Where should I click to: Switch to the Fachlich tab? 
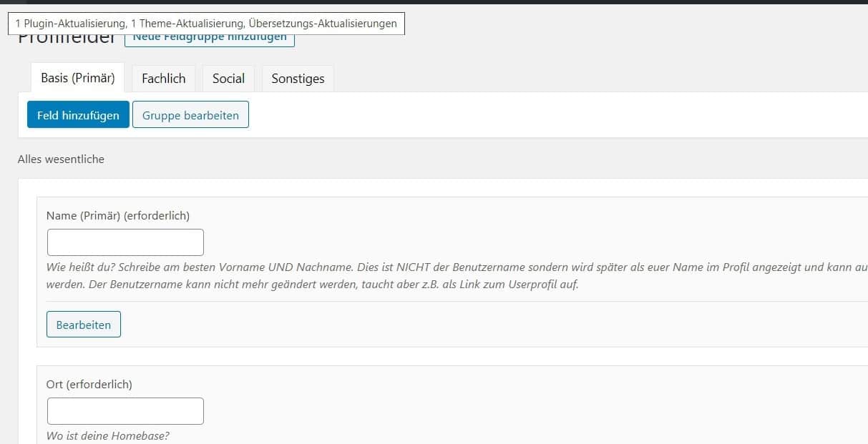pyautogui.click(x=163, y=79)
